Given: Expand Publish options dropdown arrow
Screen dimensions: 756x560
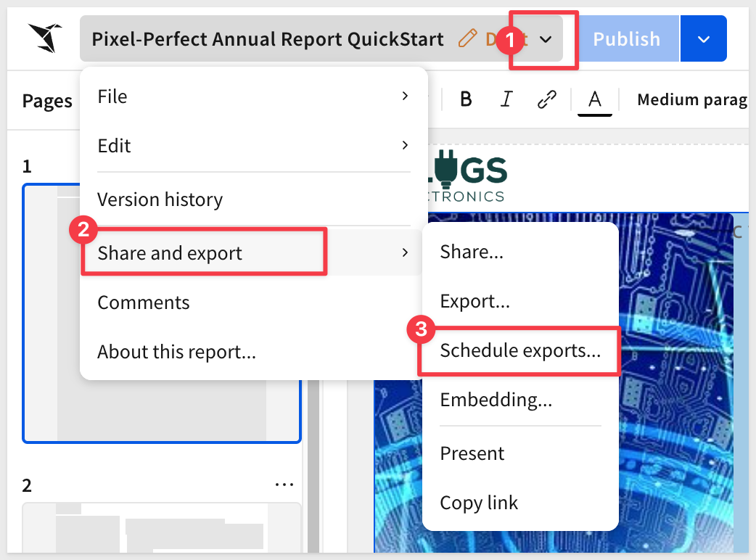Looking at the screenshot, I should pos(703,39).
